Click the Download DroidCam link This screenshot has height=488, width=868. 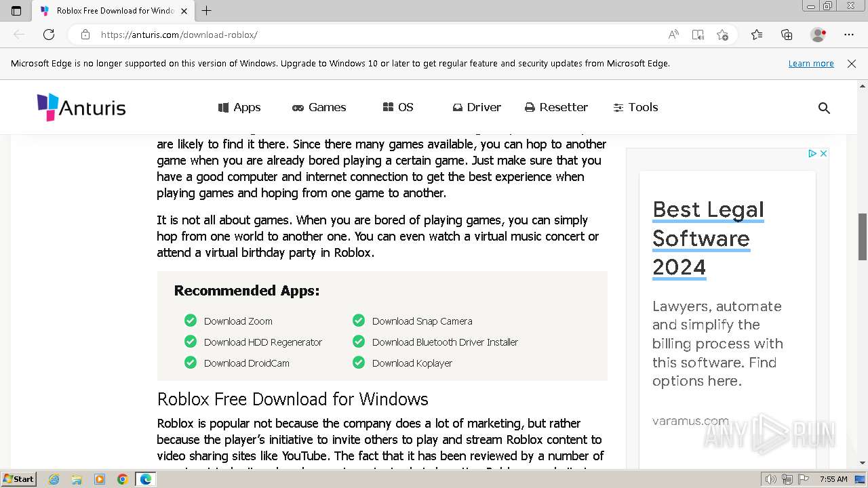tap(247, 363)
